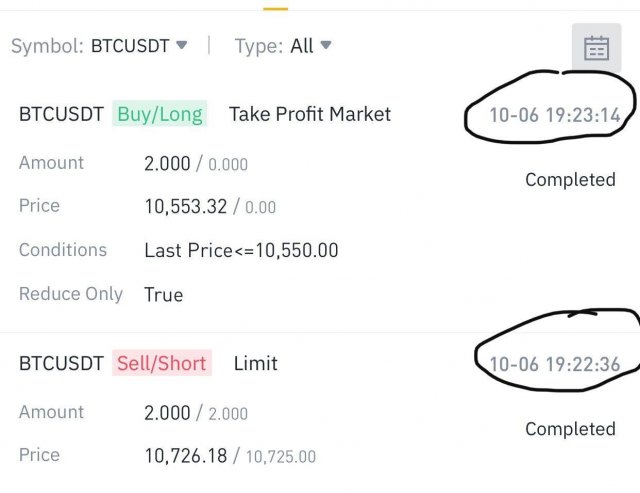
Task: Tap the second order's BTCUSDT pair name
Action: (61, 363)
